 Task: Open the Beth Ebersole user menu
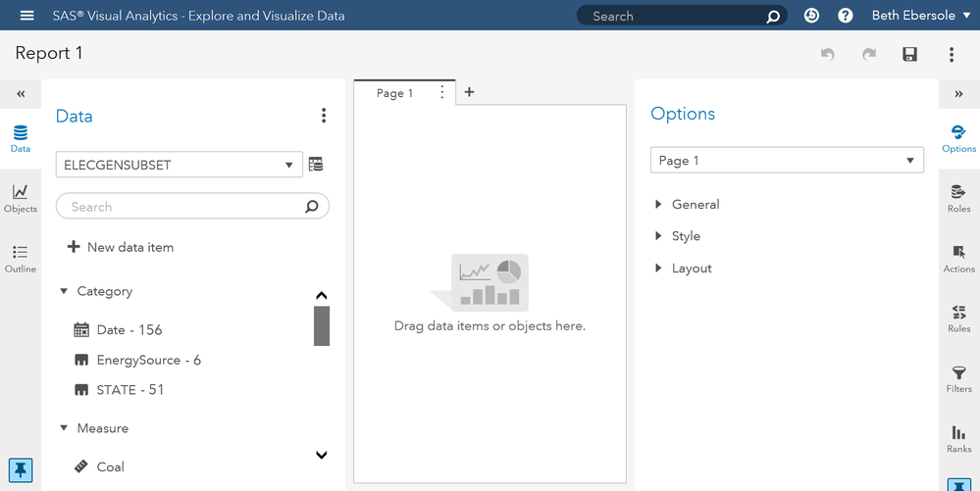[921, 16]
